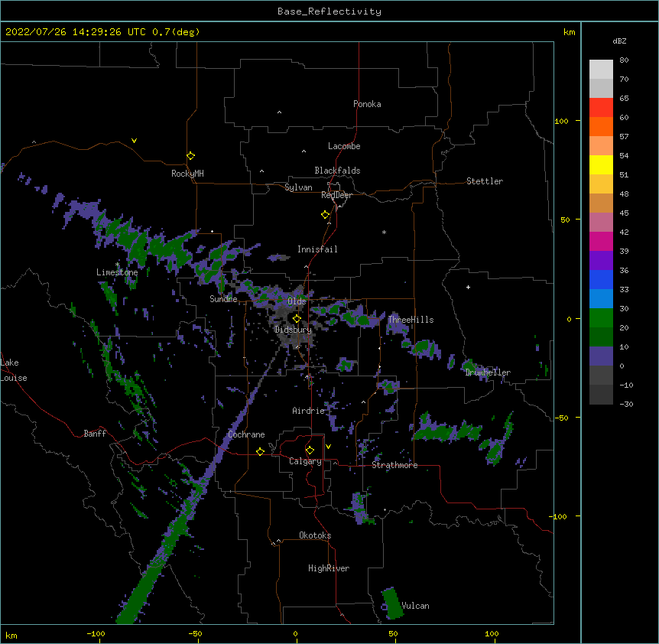The height and width of the screenshot is (644, 659).
Task: Select the RedDeer label
Action: tap(336, 195)
